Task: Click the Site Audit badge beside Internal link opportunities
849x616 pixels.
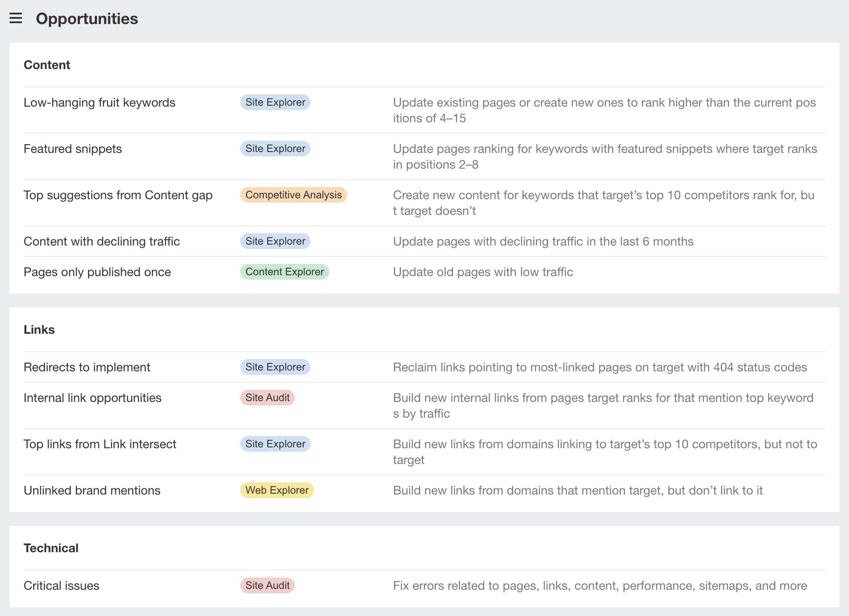Action: click(x=267, y=398)
